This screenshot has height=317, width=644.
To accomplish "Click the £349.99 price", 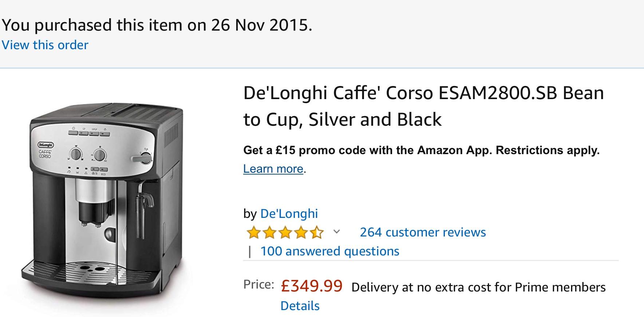I will [x=312, y=286].
